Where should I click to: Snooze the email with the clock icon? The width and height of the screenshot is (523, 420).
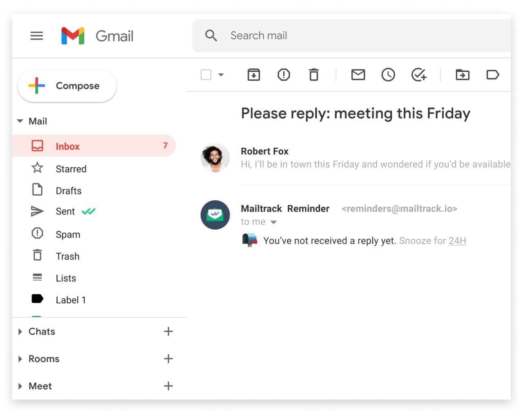[x=388, y=75]
